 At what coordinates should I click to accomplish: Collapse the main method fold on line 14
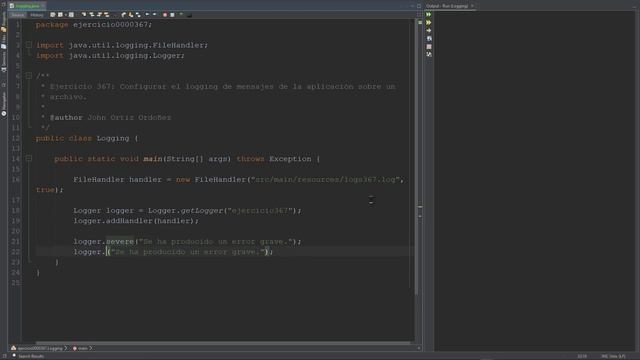(x=29, y=158)
